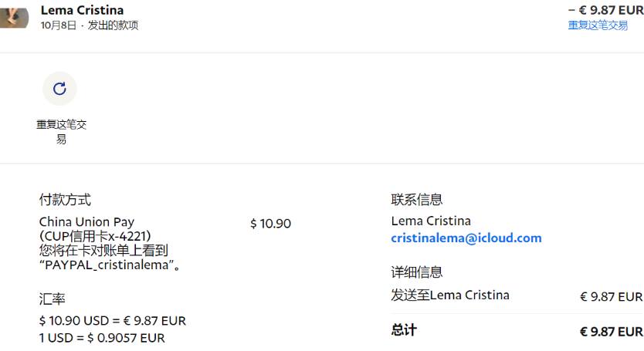Click the $ 10.90 payment amount

coord(270,224)
